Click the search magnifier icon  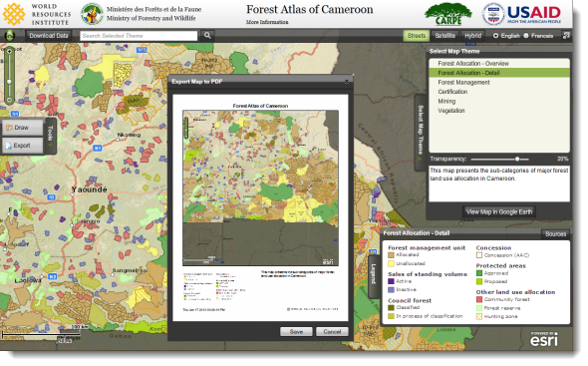(207, 36)
